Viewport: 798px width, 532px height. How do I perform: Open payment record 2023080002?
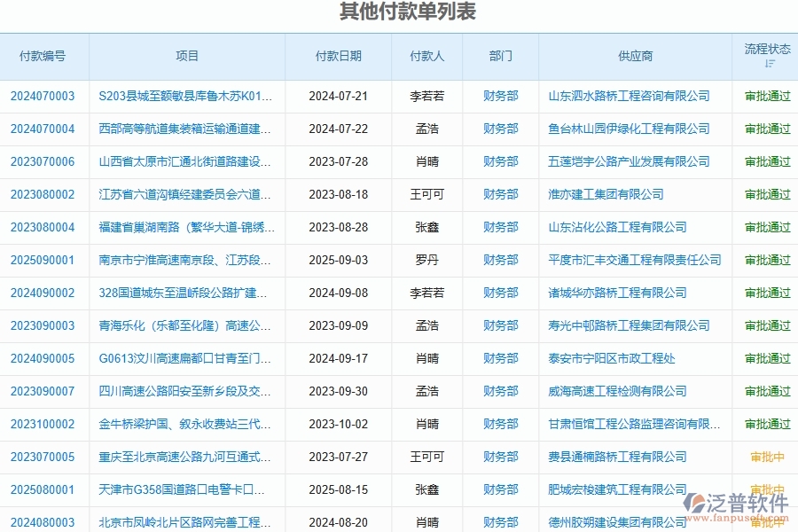pyautogui.click(x=43, y=194)
